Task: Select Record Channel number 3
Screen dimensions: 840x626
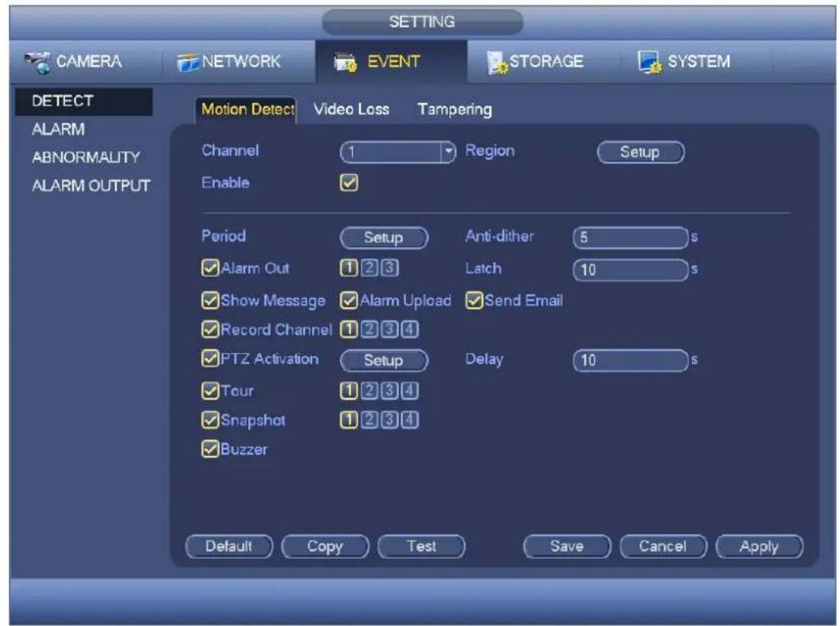Action: [389, 329]
